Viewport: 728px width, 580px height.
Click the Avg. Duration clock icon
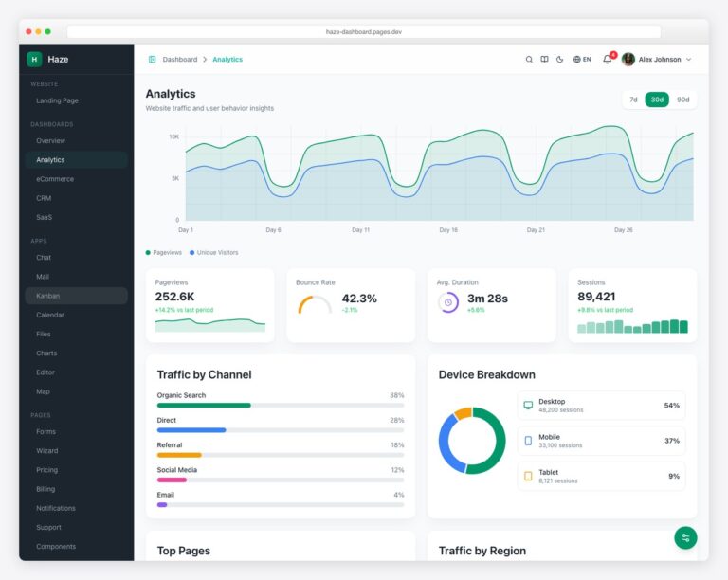[x=448, y=302]
